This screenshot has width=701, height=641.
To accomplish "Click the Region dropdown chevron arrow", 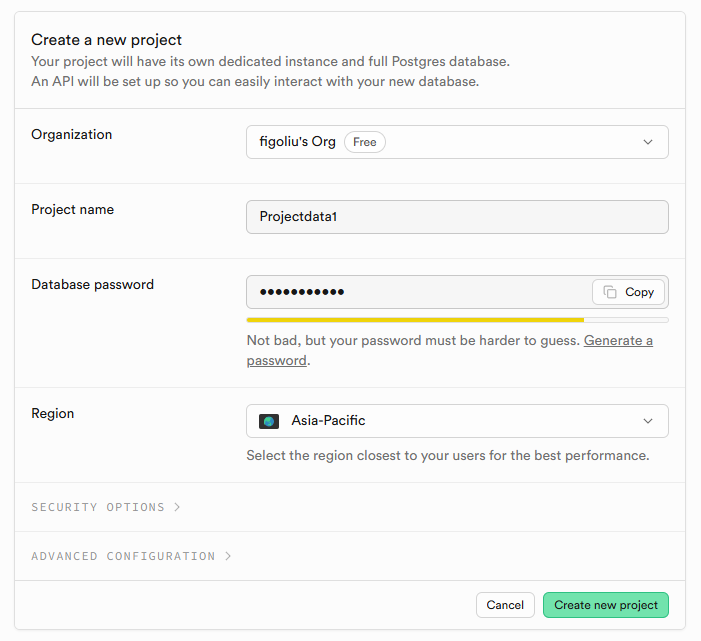I will (x=648, y=421).
